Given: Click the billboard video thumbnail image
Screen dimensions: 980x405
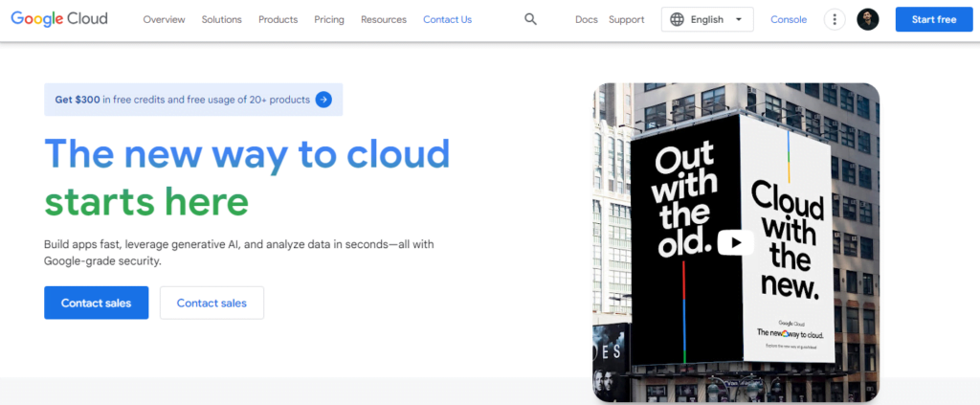Looking at the screenshot, I should tap(736, 242).
